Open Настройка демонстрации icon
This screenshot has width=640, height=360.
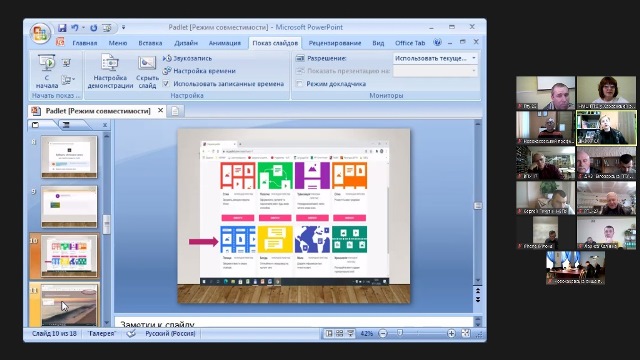(x=110, y=71)
